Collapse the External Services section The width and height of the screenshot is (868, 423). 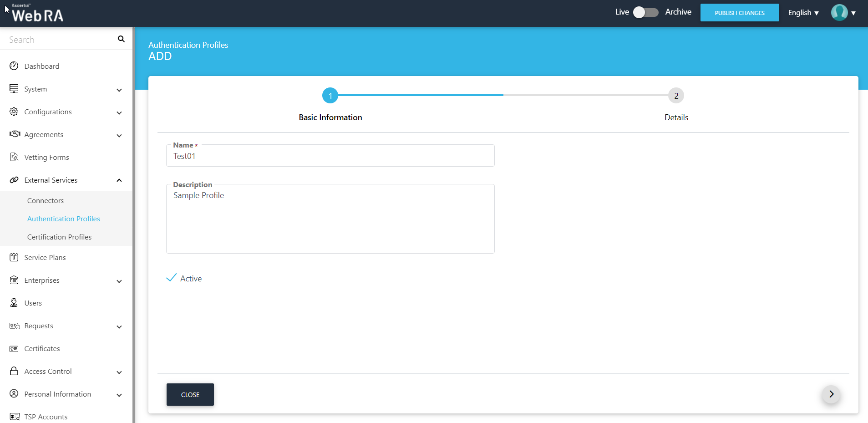pyautogui.click(x=119, y=180)
